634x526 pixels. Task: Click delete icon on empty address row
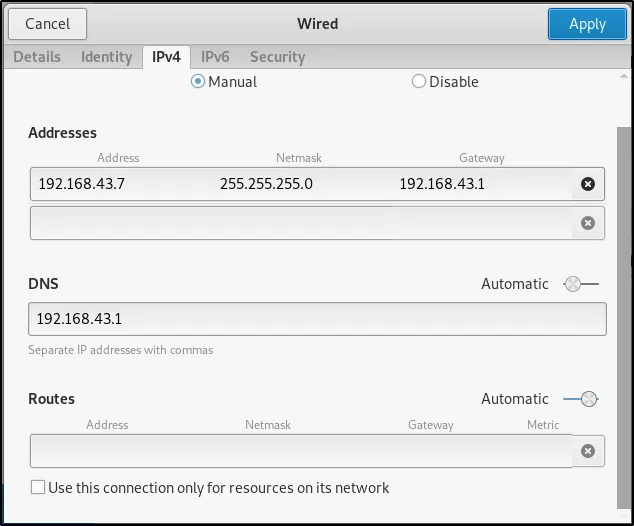588,223
